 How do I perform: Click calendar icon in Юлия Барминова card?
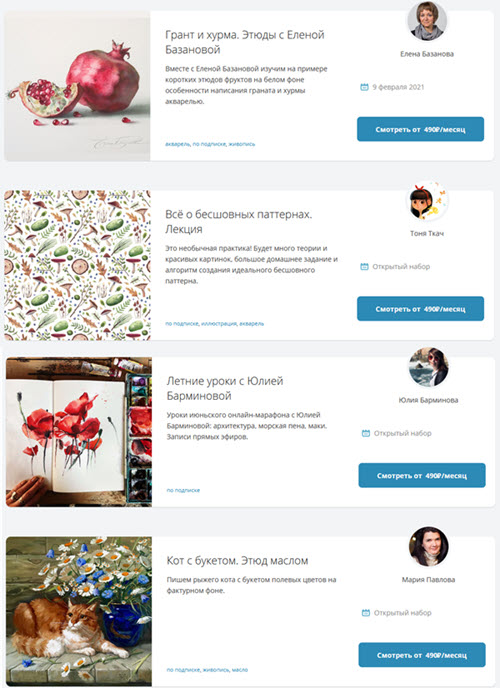click(365, 433)
